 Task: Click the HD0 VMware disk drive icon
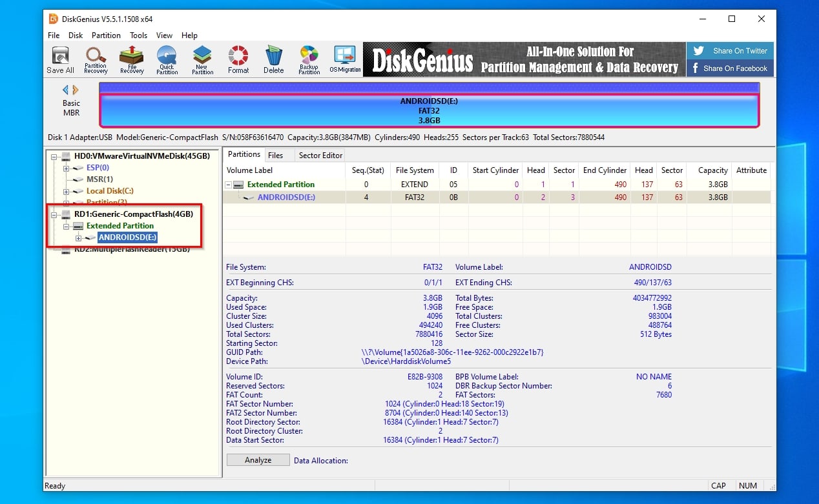tap(65, 156)
